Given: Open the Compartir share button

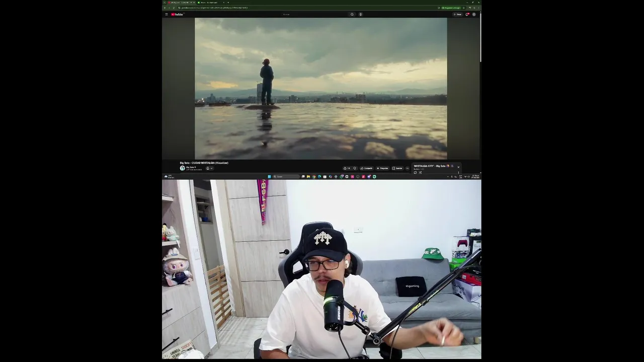Looking at the screenshot, I should (x=366, y=168).
